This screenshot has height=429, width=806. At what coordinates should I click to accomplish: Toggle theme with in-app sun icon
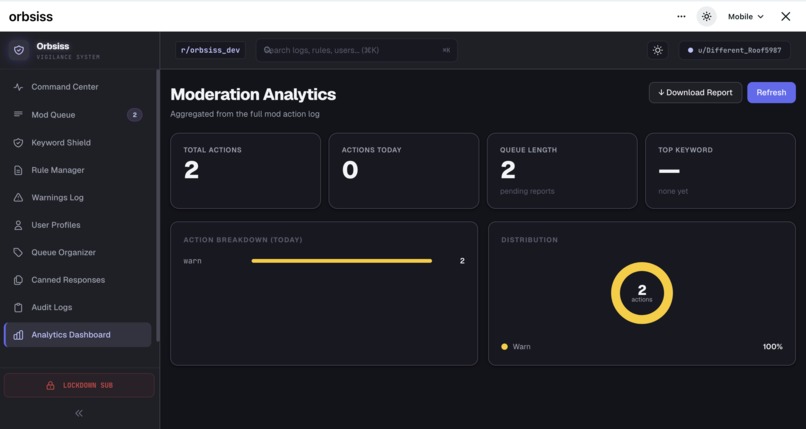(657, 50)
